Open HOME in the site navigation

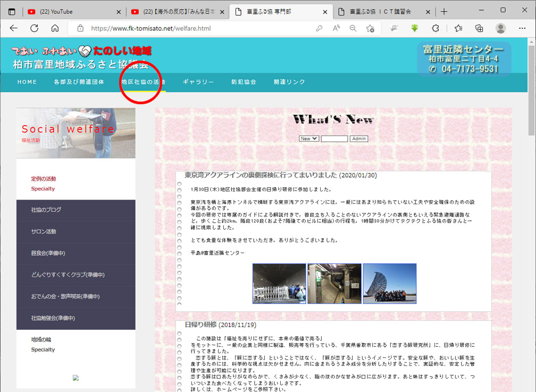coord(27,82)
